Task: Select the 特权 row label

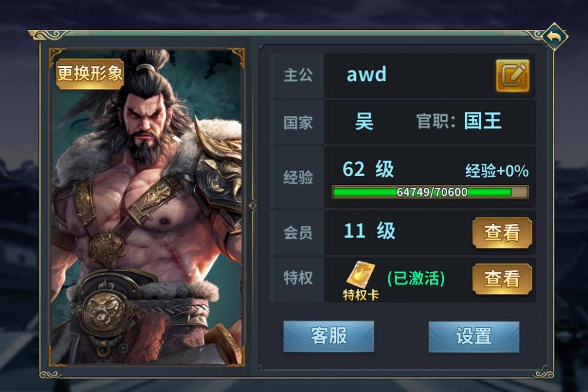Action: click(x=298, y=278)
